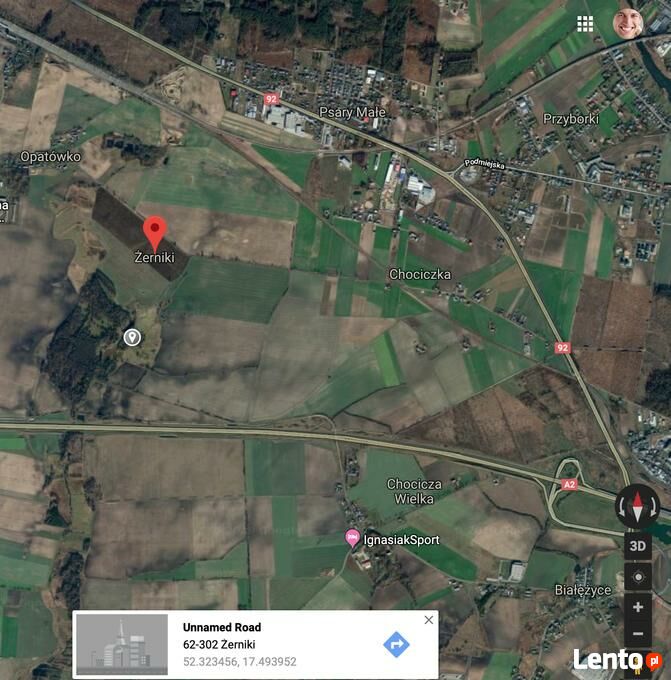671x680 pixels.
Task: Get directions via blue arrow icon
Action: (x=396, y=644)
